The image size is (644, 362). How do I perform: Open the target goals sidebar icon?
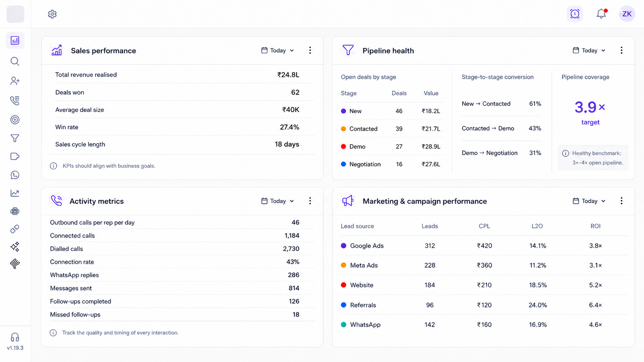coord(15,120)
